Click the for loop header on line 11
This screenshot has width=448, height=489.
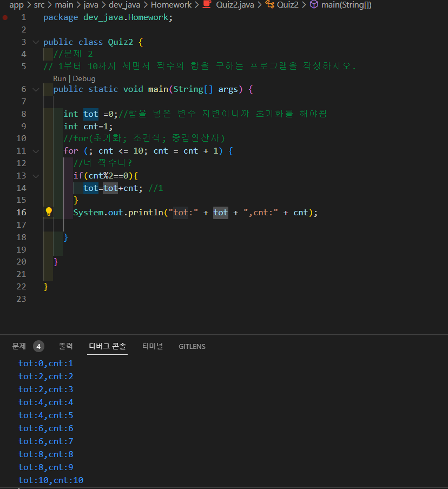tap(148, 151)
